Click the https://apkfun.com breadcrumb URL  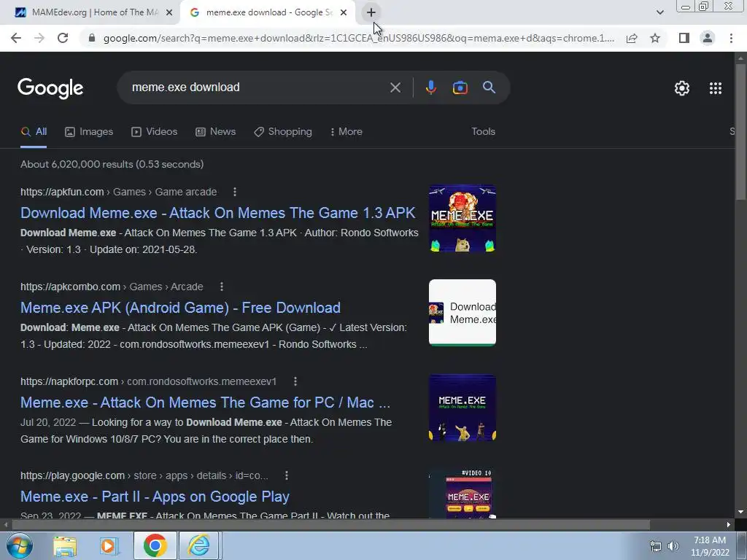(x=62, y=192)
